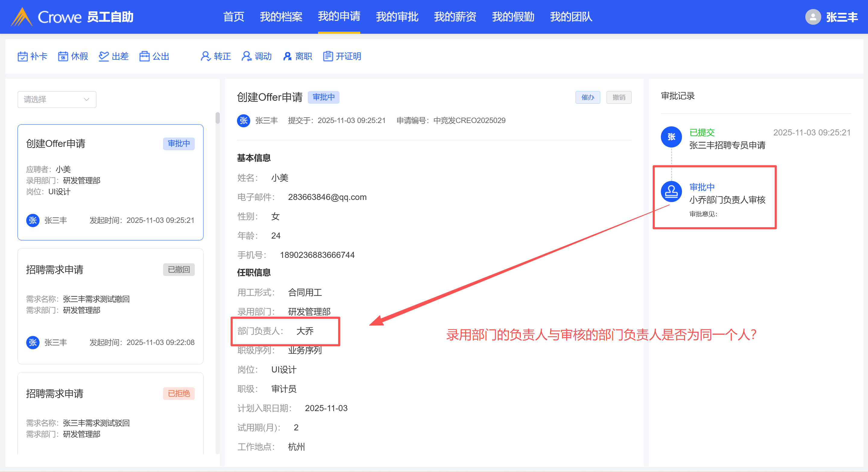Screen dimensions: 868x472
Task: Open the 已拒绝 招聘需求申请 card
Action: tap(110, 413)
